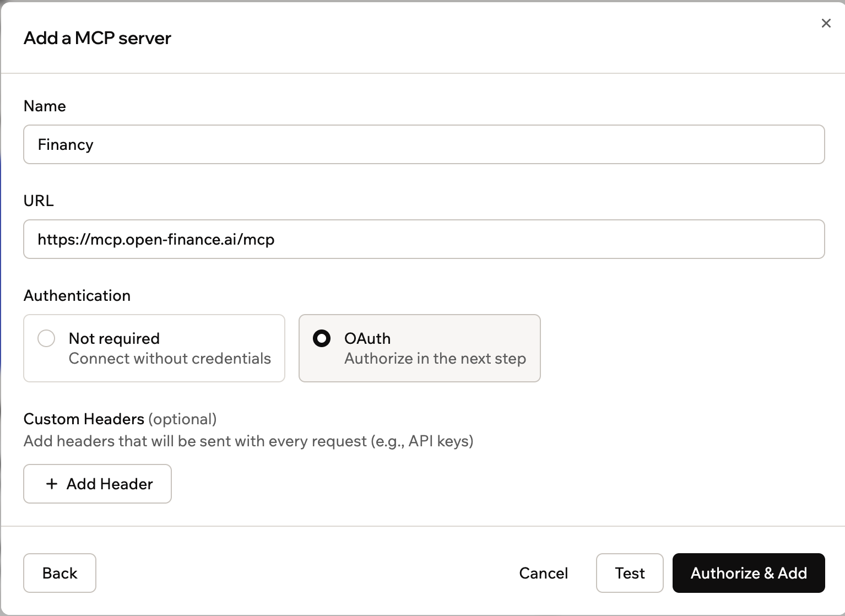This screenshot has height=616, width=845.
Task: Click the Name field containing Financy
Action: click(424, 144)
